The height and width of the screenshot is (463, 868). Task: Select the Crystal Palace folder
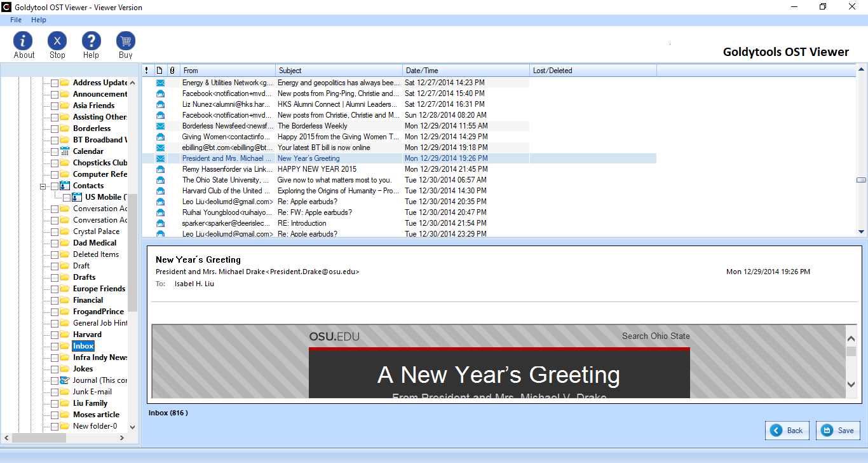coord(96,231)
